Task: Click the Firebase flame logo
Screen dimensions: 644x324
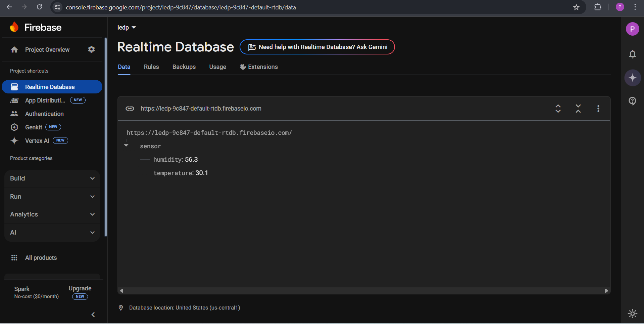Action: pos(14,27)
